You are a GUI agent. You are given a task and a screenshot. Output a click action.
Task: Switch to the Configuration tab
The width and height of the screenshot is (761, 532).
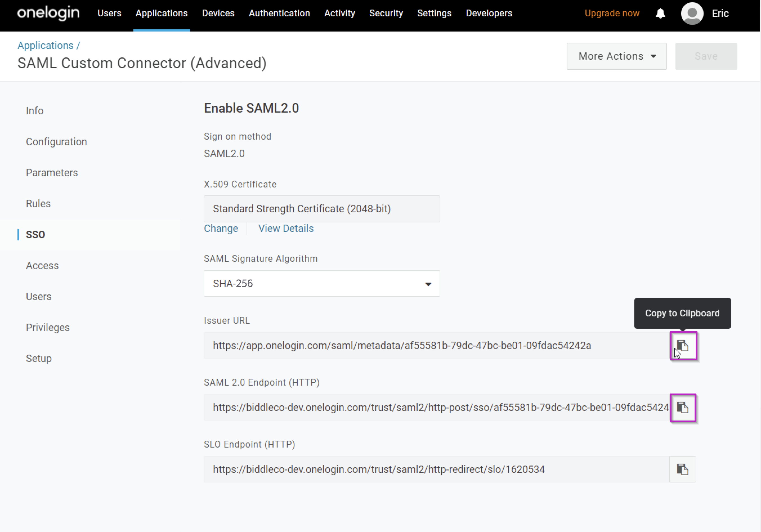click(56, 142)
